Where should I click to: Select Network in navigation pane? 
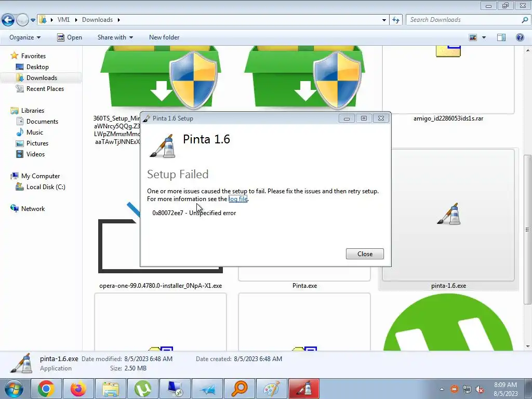[33, 209]
